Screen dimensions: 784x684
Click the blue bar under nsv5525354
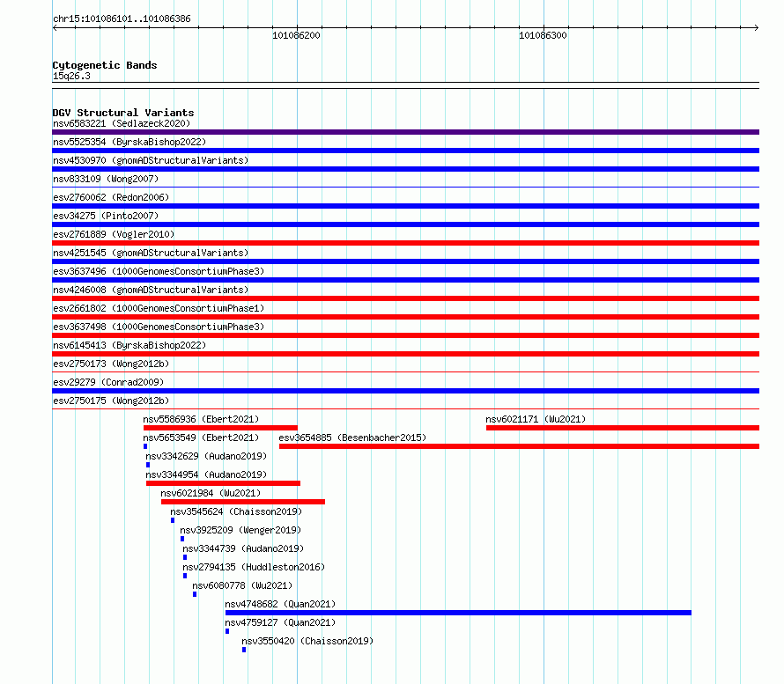point(405,151)
